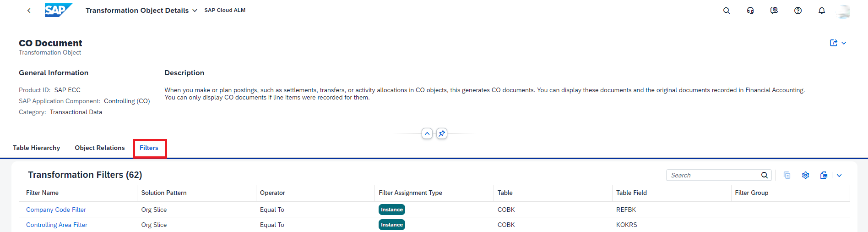Open the Company Code Filter link

coord(56,210)
